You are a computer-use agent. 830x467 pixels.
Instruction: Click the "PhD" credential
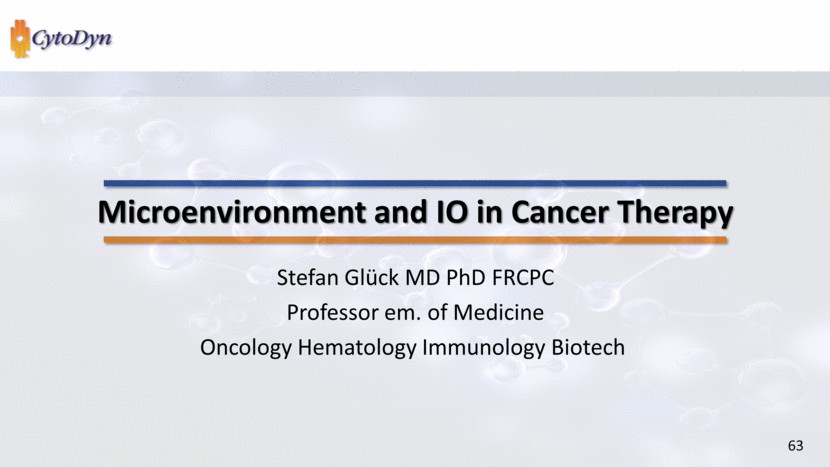click(x=461, y=278)
